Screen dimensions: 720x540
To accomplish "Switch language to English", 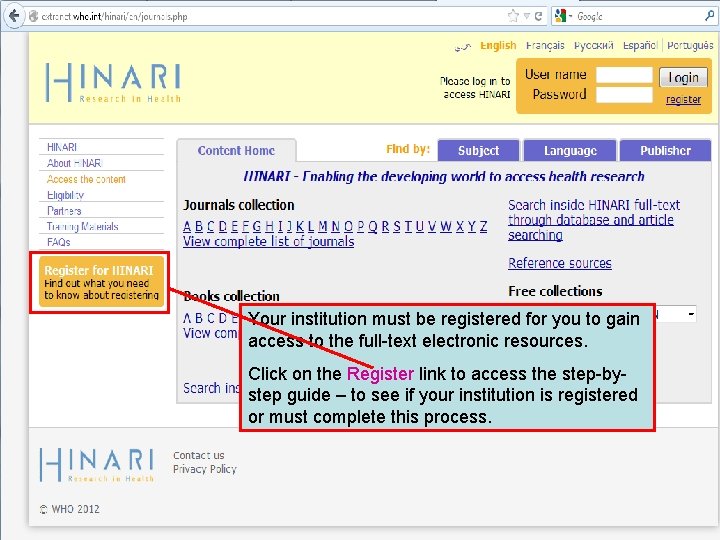I will (x=498, y=45).
